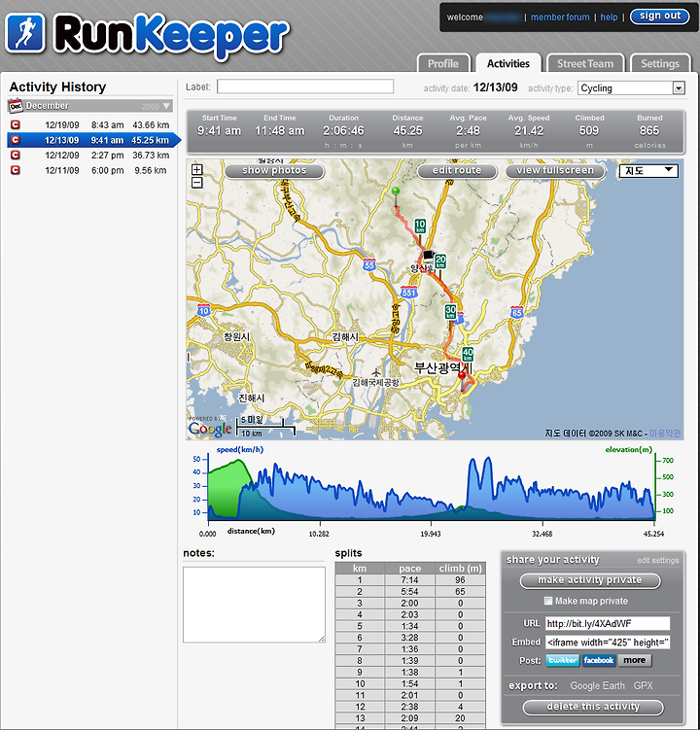Click the share URL field

608,624
